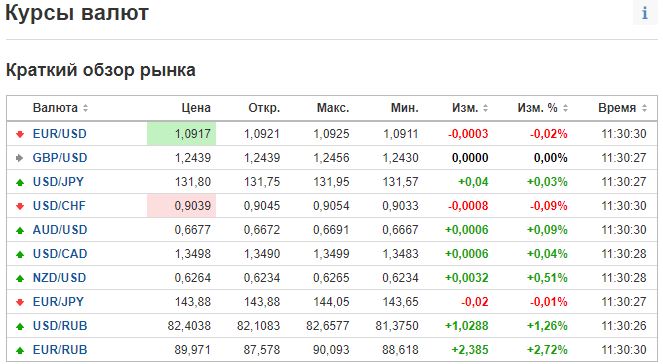Image resolution: width=663 pixels, height=364 pixels.
Task: Click the gray arrow icon for GBP/USD
Action: click(x=20, y=158)
